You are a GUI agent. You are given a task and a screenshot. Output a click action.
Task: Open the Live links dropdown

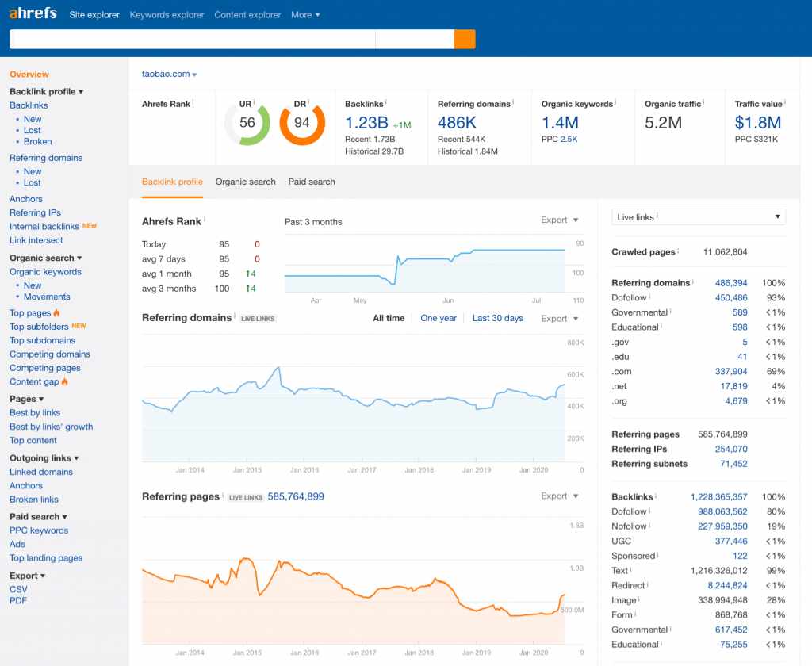point(698,217)
